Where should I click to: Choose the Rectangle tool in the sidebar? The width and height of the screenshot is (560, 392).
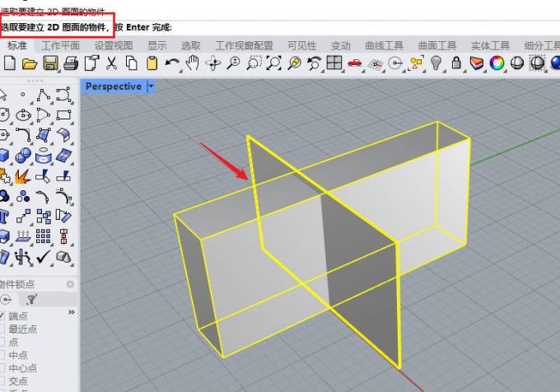[64, 115]
